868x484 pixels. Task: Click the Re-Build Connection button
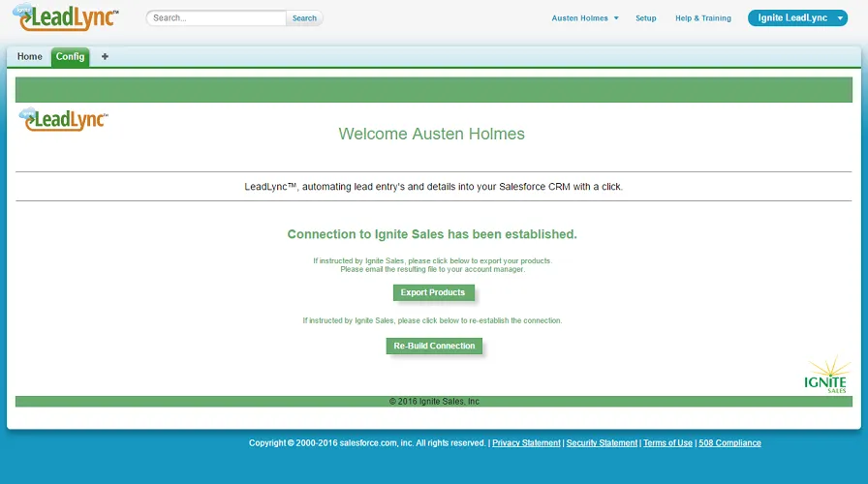(434, 346)
